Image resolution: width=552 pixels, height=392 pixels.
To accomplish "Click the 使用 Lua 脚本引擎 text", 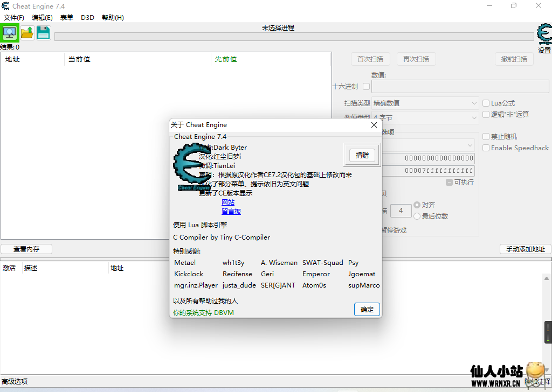I will (200, 225).
